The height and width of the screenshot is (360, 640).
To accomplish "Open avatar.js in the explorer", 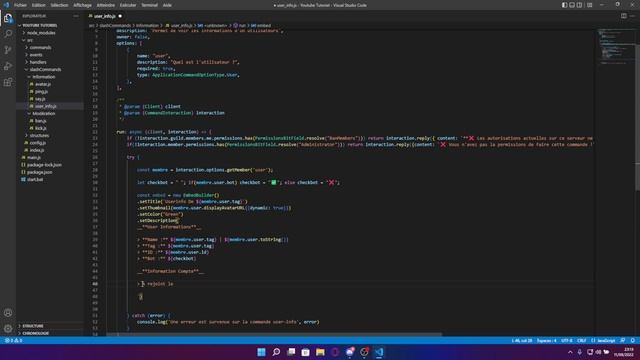I will (x=49, y=84).
